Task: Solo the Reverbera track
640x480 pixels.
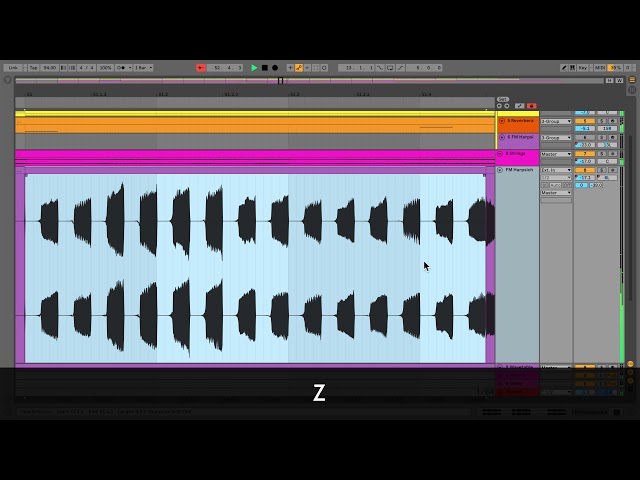Action: click(601, 121)
